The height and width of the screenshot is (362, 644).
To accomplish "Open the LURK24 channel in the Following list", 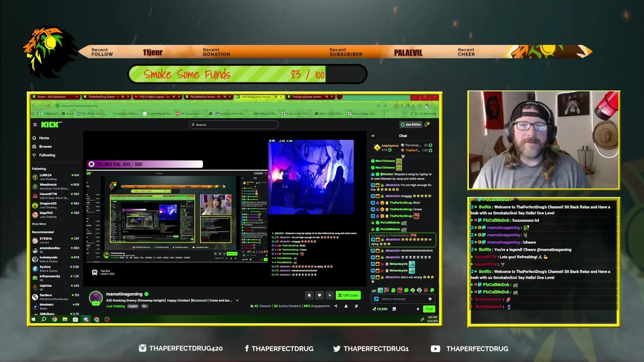I will coord(56,177).
